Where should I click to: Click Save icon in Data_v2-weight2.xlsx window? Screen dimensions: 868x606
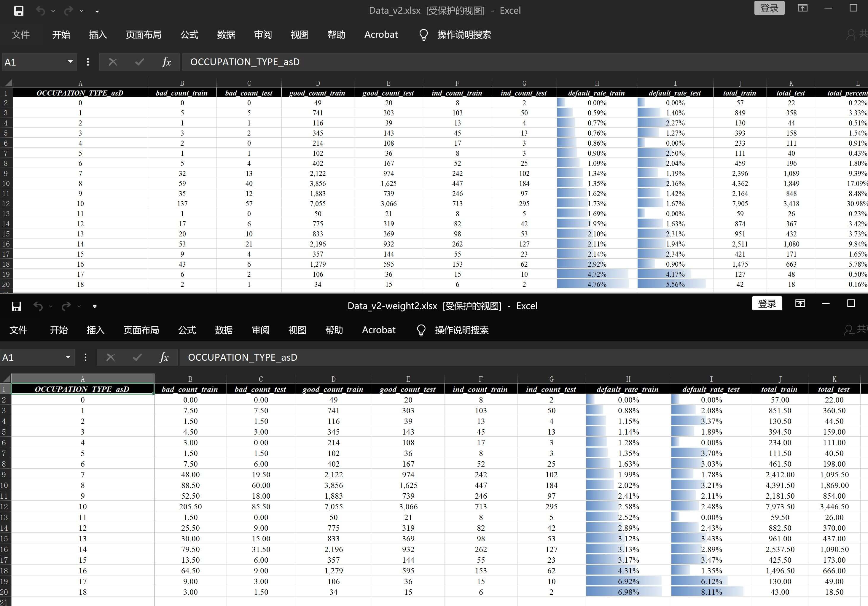(x=16, y=306)
